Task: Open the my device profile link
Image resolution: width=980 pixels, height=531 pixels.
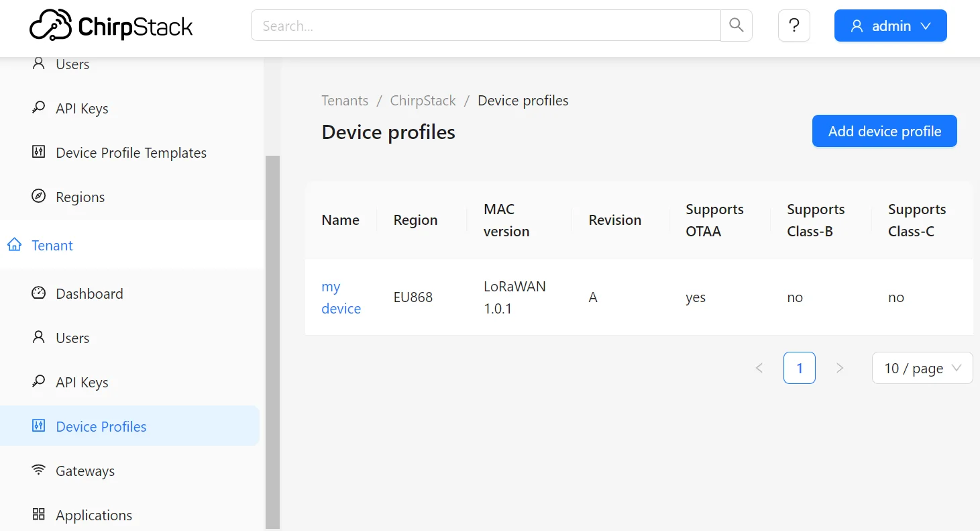Action: click(341, 297)
